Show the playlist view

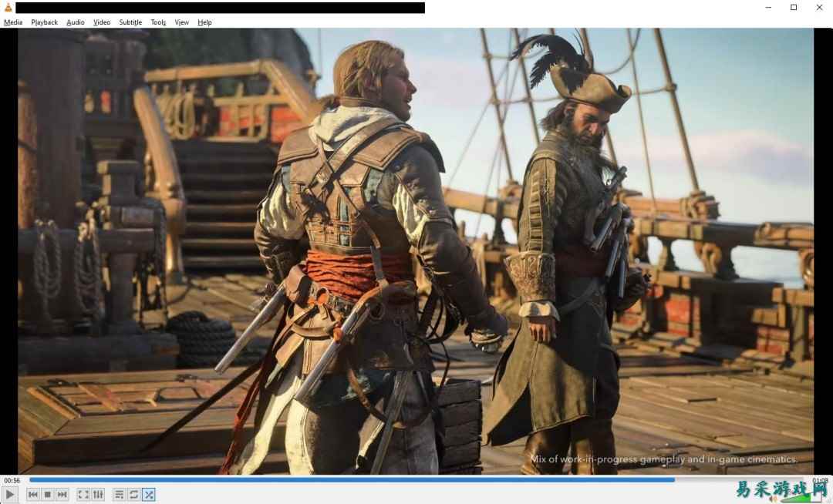pyautogui.click(x=120, y=495)
